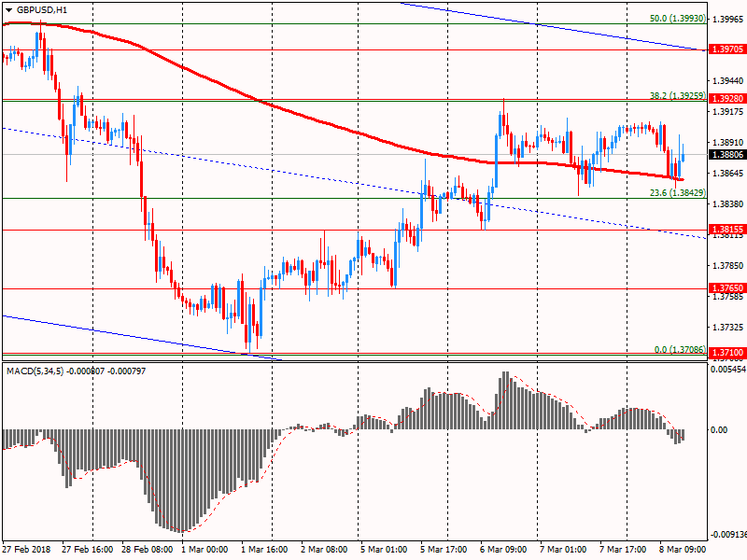Image resolution: width=747 pixels, height=560 pixels.
Task: Click the 1.37850 price scale value
Action: click(x=728, y=265)
